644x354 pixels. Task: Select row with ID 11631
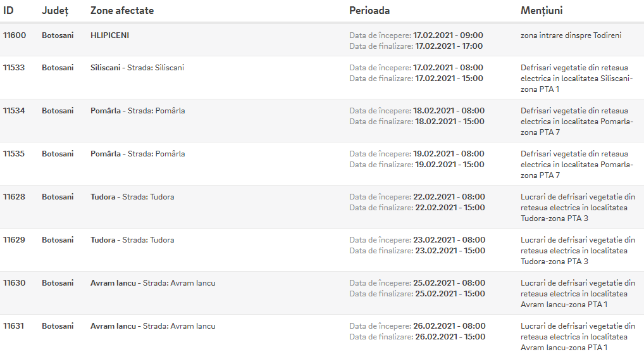pos(322,334)
